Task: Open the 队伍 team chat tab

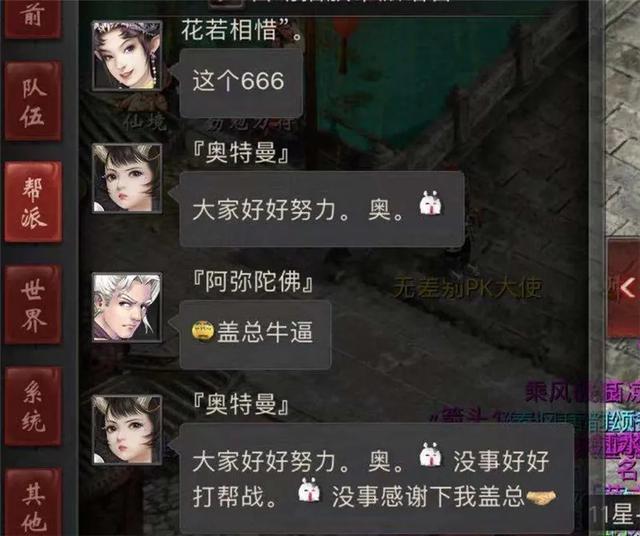Action: coord(33,101)
